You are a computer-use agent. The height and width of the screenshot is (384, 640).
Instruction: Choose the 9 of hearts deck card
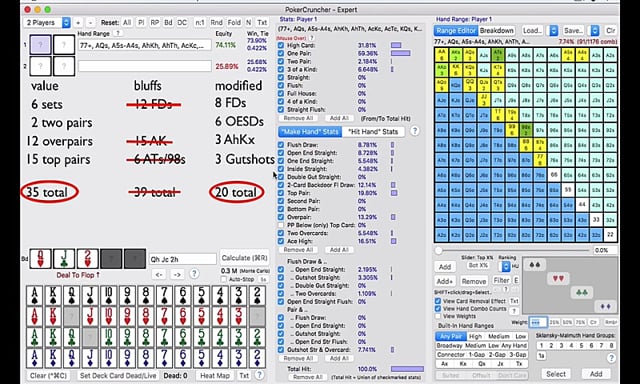point(127,316)
